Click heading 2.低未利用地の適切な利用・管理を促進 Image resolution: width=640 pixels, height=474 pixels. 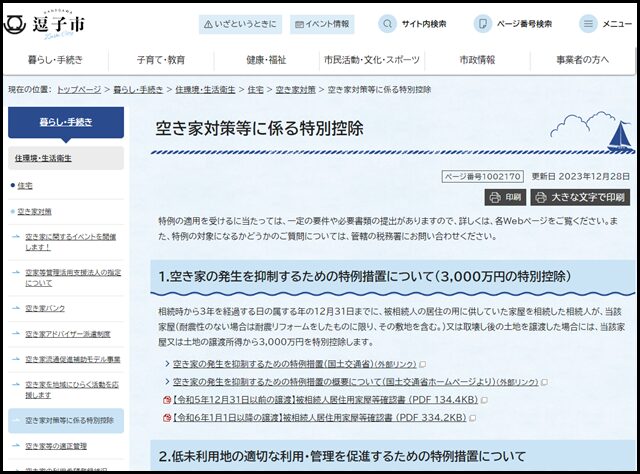342,456
